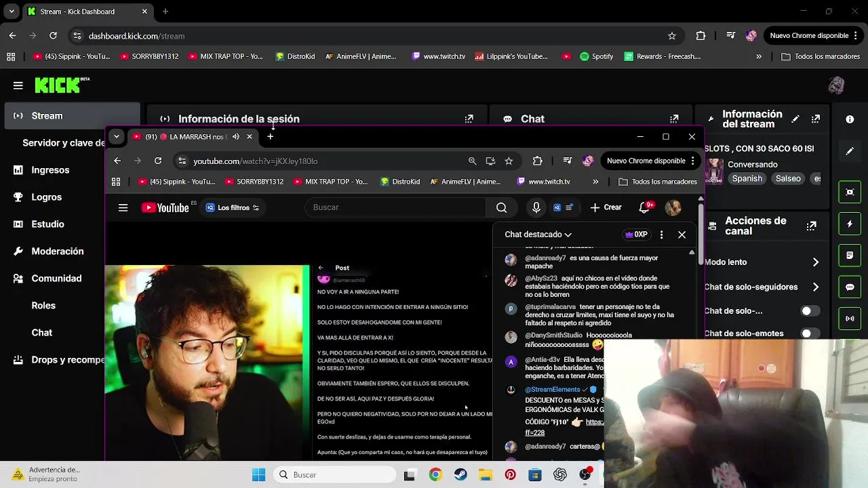Click Spanish tag chip
868x488 pixels.
click(747, 179)
